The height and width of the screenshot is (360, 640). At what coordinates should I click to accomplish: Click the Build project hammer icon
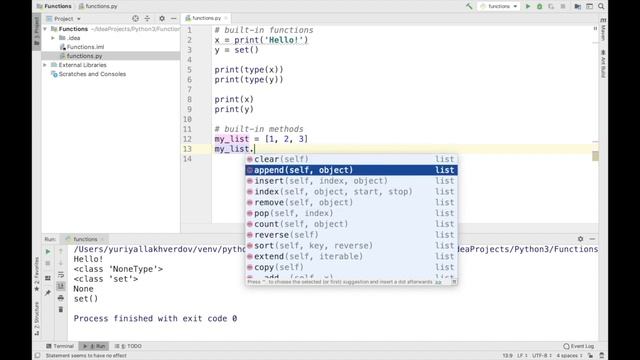pos(469,6)
